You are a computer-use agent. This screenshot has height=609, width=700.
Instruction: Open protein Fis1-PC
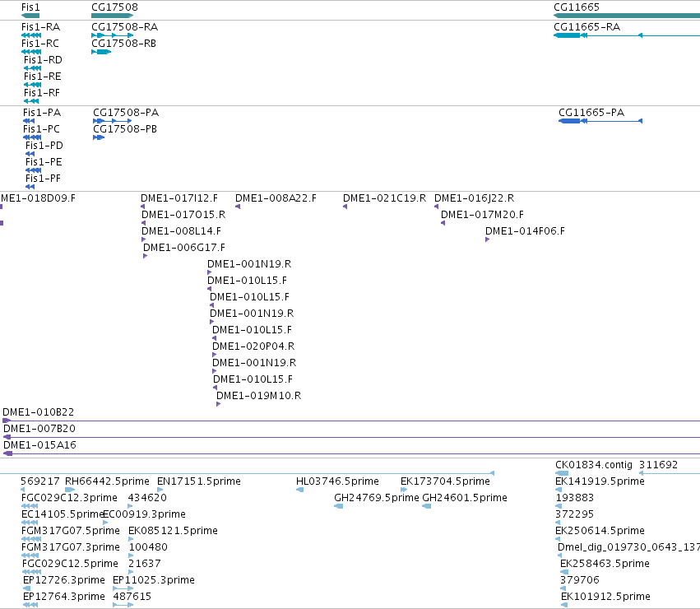click(x=32, y=137)
